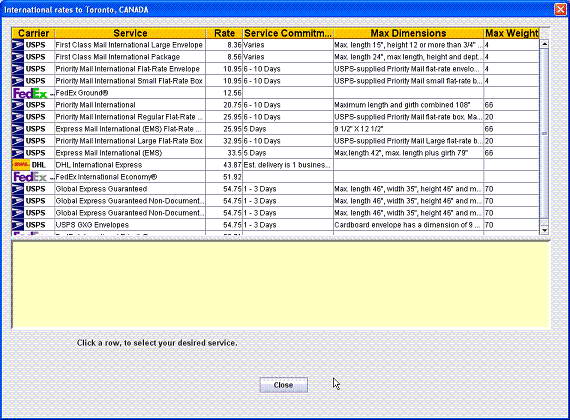The height and width of the screenshot is (420, 570).
Task: Click 'Maximum length and girth combined 108"' cell
Action: [409, 105]
